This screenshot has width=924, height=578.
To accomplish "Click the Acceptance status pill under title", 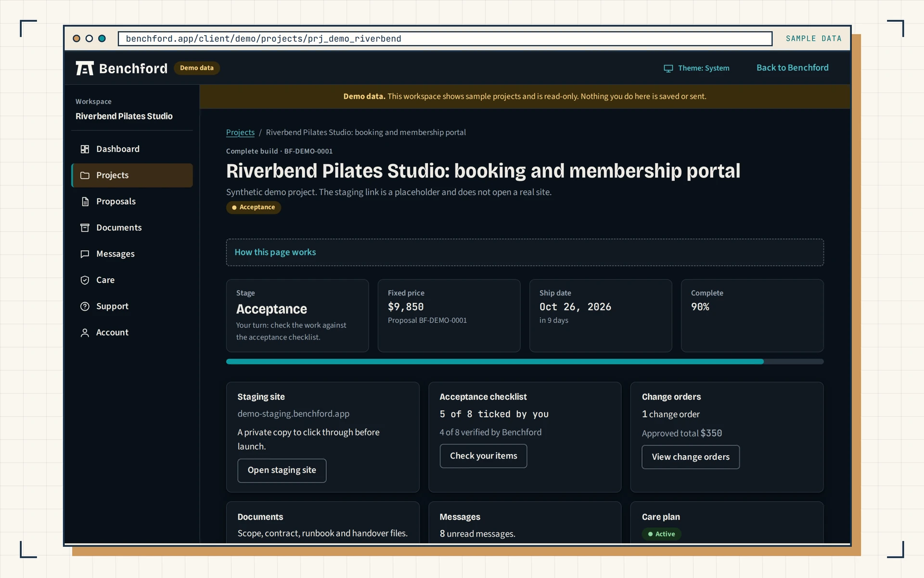I will tap(254, 207).
